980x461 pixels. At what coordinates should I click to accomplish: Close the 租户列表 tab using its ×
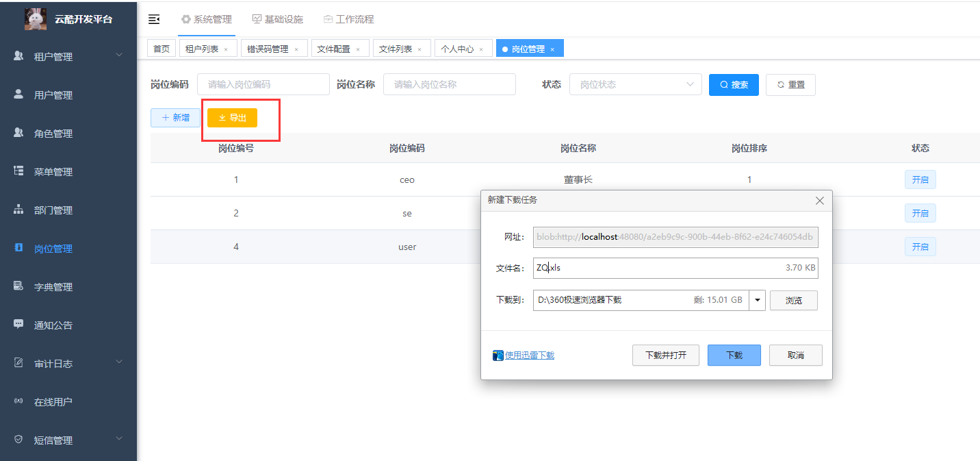coord(226,49)
